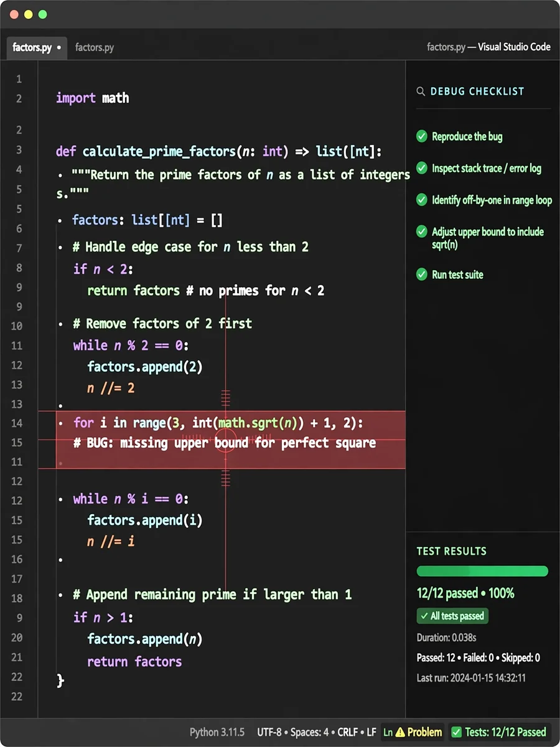Toggle the check for Run test suite
The image size is (560, 747).
click(x=422, y=275)
